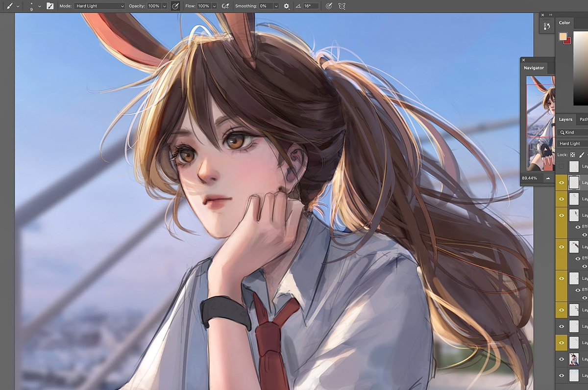The image size is (588, 390).
Task: Click the Opacity 100% value field
Action: (153, 6)
